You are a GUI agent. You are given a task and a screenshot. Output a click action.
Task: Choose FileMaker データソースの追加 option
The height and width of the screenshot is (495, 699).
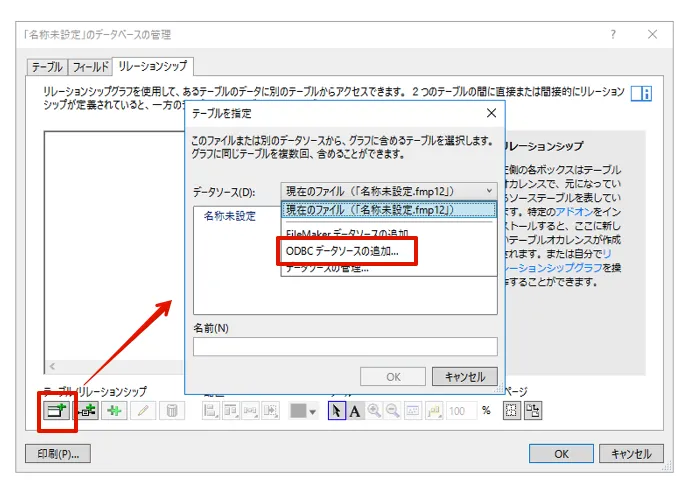[347, 233]
